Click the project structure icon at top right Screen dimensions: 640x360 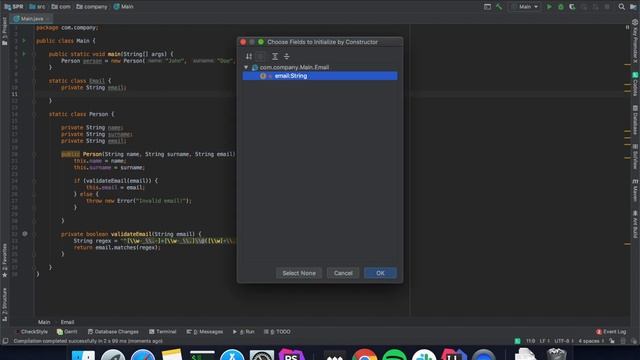(633, 7)
